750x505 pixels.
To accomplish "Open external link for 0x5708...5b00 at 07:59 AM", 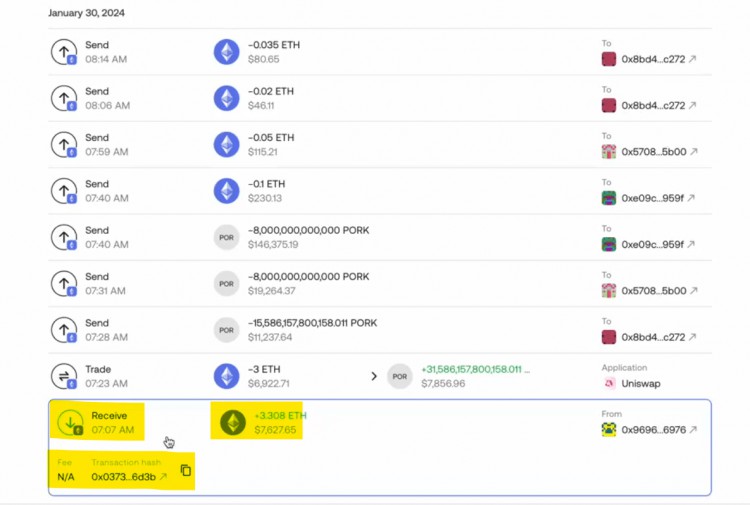I will [694, 152].
